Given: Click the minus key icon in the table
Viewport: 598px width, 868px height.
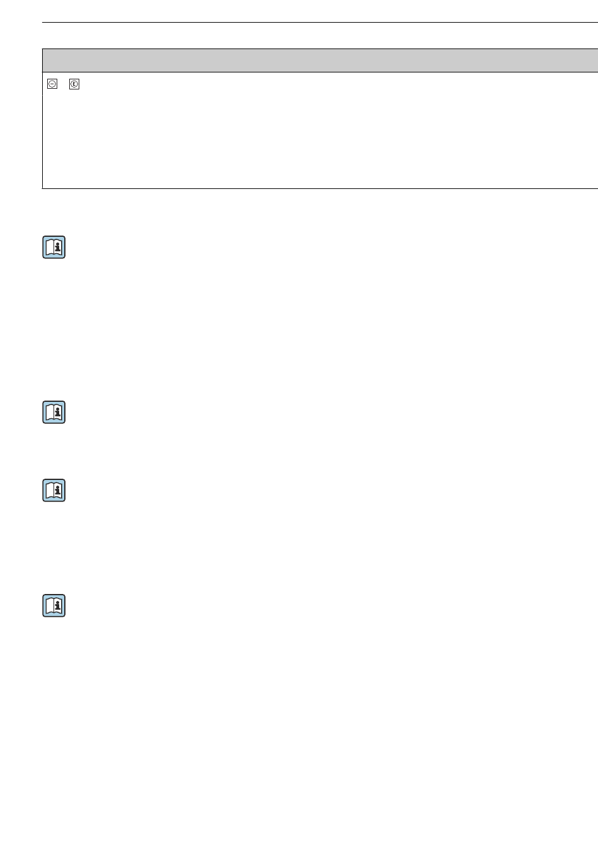Looking at the screenshot, I should click(52, 84).
